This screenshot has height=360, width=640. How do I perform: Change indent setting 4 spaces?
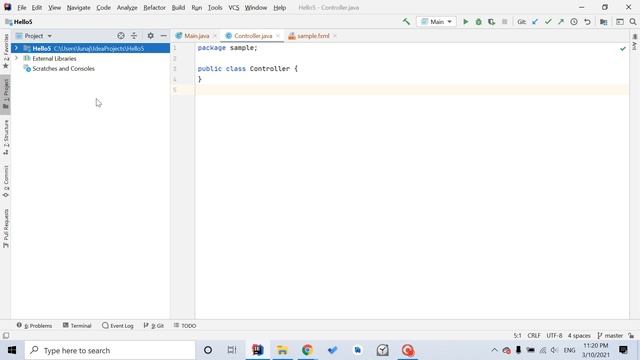(579, 336)
